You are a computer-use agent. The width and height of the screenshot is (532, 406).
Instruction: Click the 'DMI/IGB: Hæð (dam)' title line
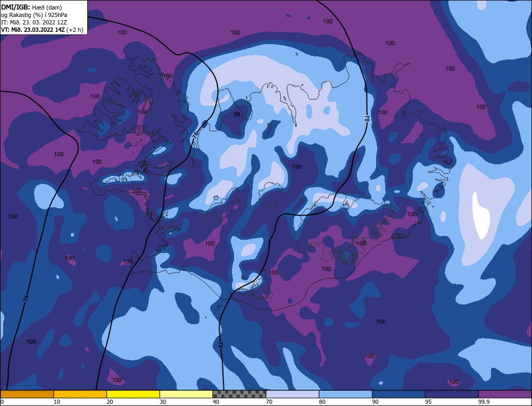tap(31, 7)
